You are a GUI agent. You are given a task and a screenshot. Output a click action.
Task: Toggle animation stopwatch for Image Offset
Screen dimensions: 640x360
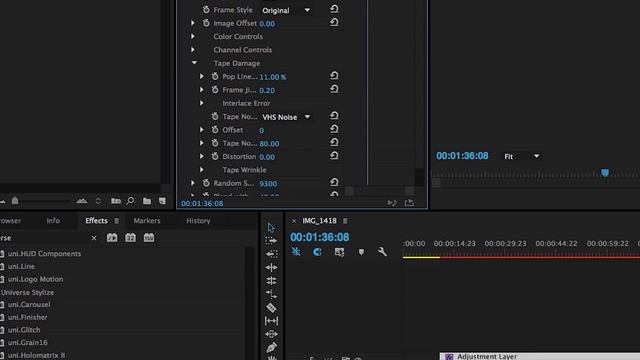click(206, 23)
